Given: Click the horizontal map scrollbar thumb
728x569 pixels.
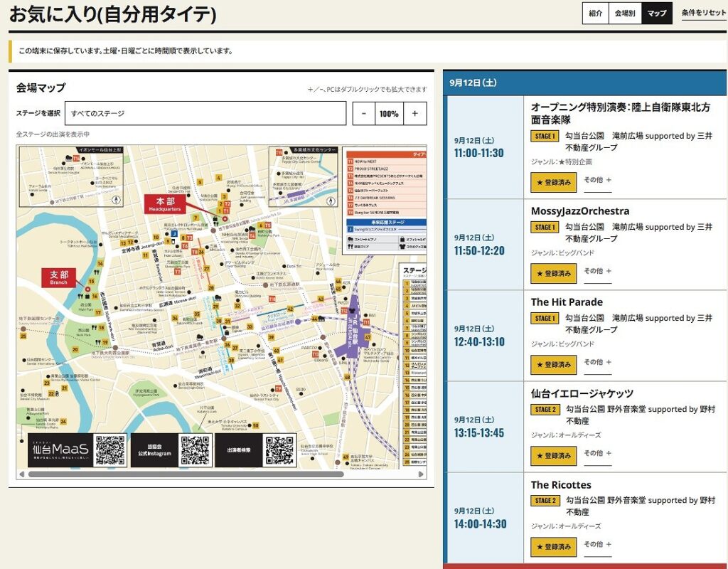Looking at the screenshot, I should 186,474.
